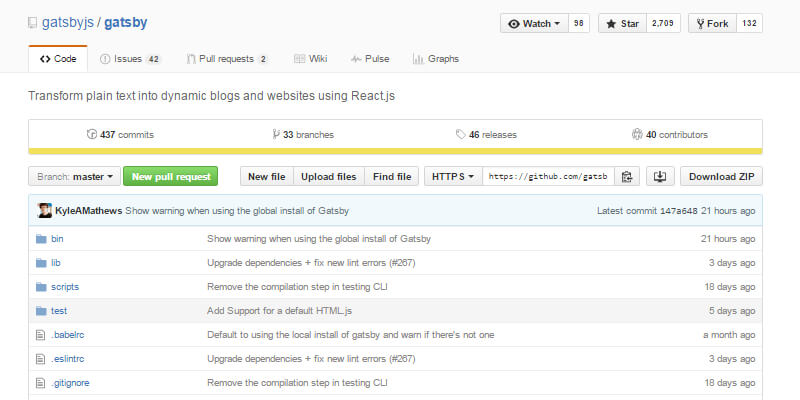View the 437 commits link
Viewport: 800px width, 400px height.
coord(120,134)
